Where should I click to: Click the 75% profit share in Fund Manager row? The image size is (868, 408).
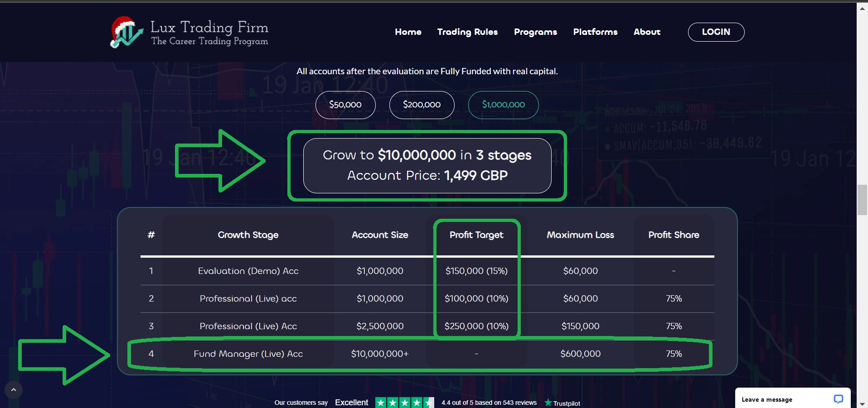coord(674,354)
